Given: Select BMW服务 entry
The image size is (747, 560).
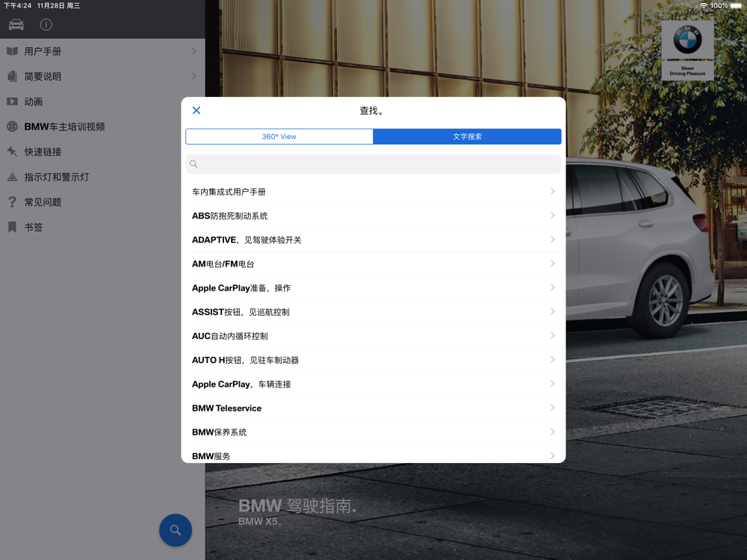Looking at the screenshot, I should [373, 454].
